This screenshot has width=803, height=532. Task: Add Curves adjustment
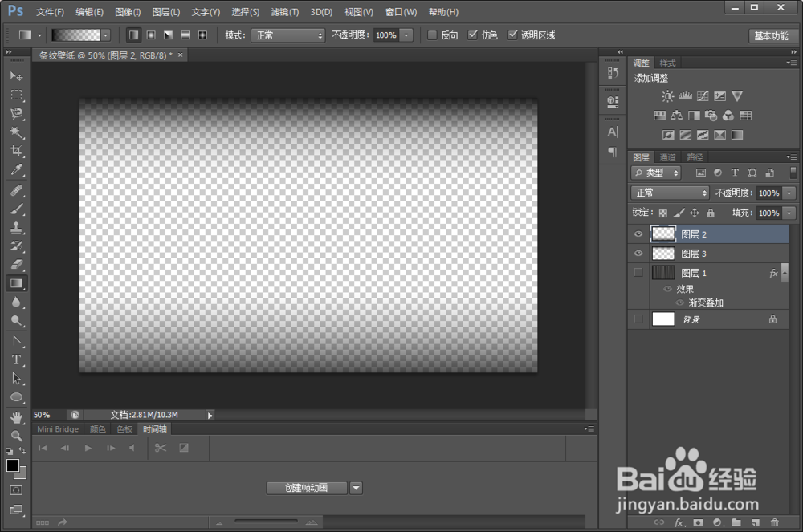(703, 96)
